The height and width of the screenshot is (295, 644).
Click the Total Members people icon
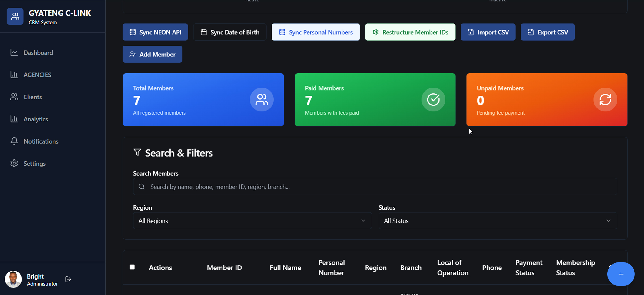262,100
